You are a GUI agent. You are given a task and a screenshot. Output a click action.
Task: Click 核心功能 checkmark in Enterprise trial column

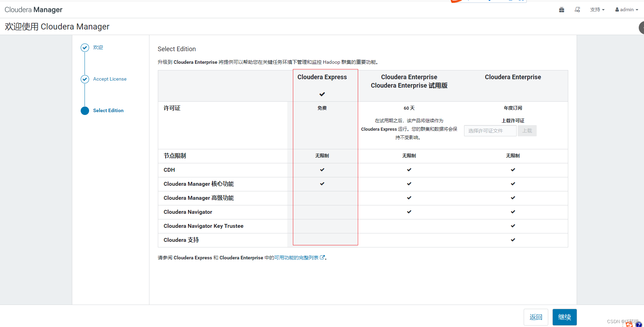[x=409, y=184]
